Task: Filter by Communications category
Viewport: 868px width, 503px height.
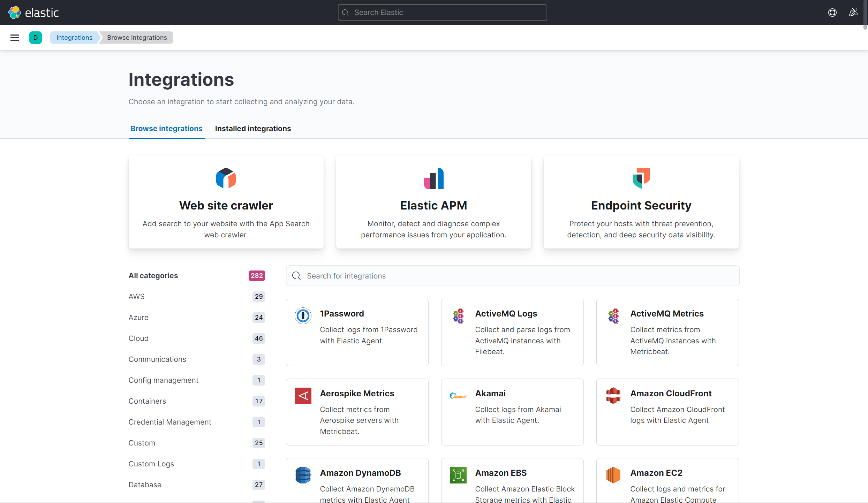Action: [197, 359]
